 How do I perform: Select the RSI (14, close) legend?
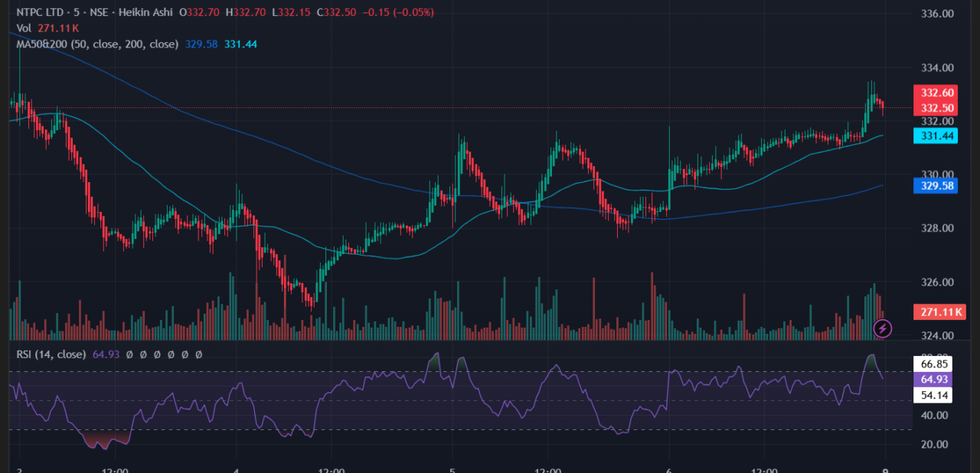pyautogui.click(x=51, y=354)
